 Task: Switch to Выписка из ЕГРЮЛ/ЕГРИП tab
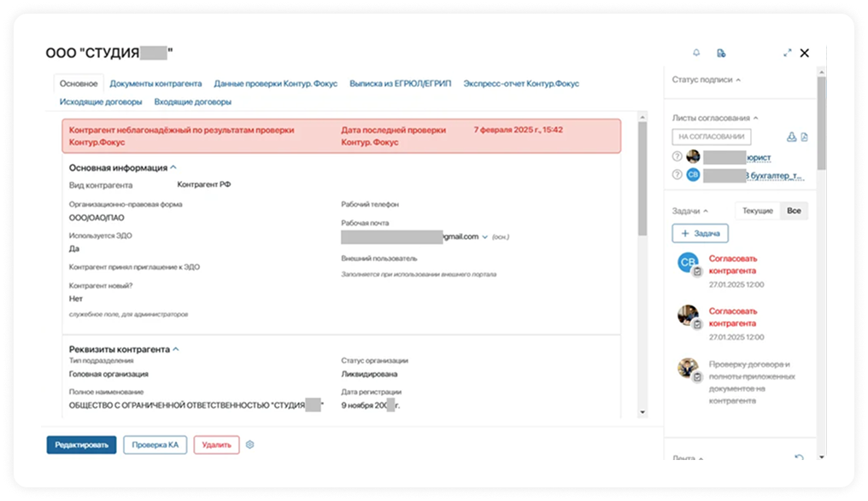pos(400,84)
